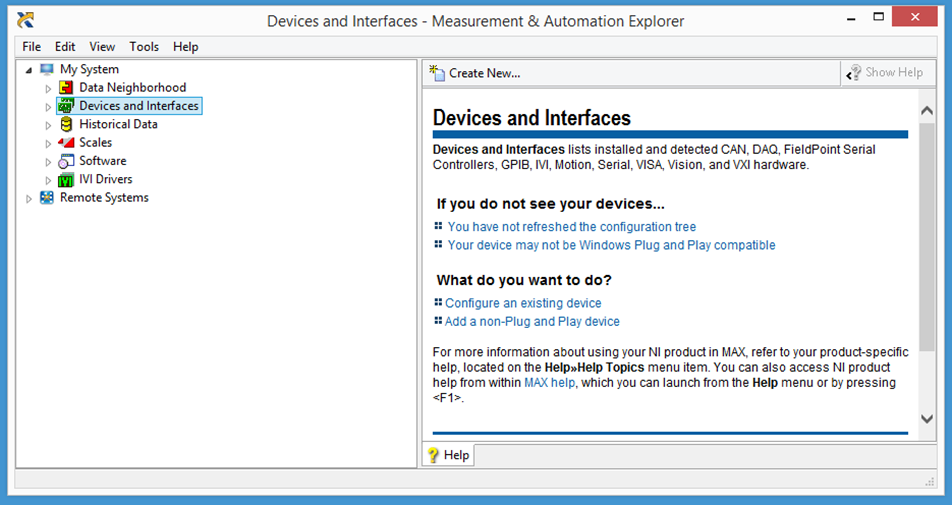Click the Scales icon in tree
The image size is (952, 505).
[66, 142]
